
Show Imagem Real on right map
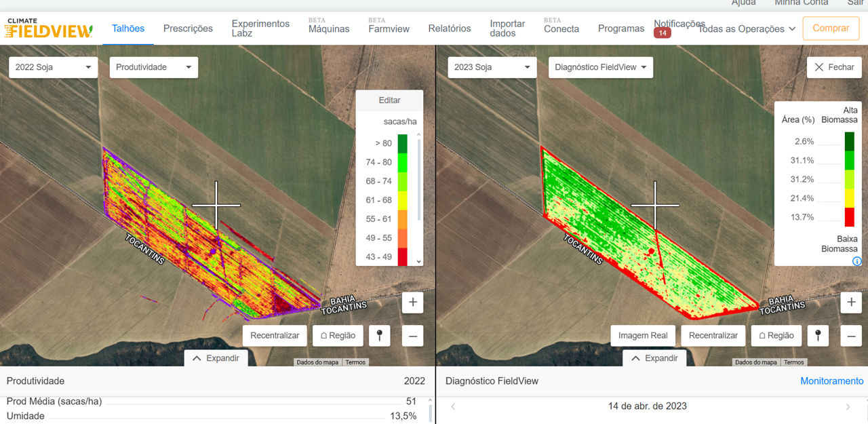(643, 336)
